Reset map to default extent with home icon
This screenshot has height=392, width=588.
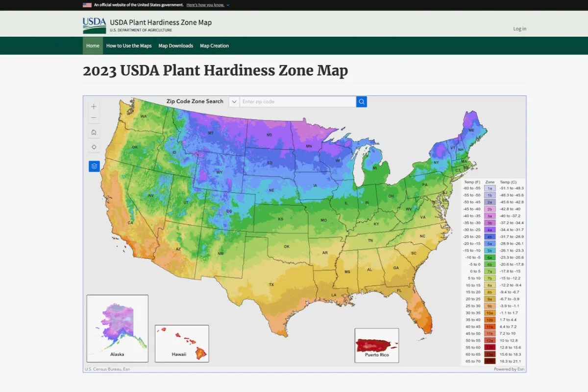[x=93, y=132]
